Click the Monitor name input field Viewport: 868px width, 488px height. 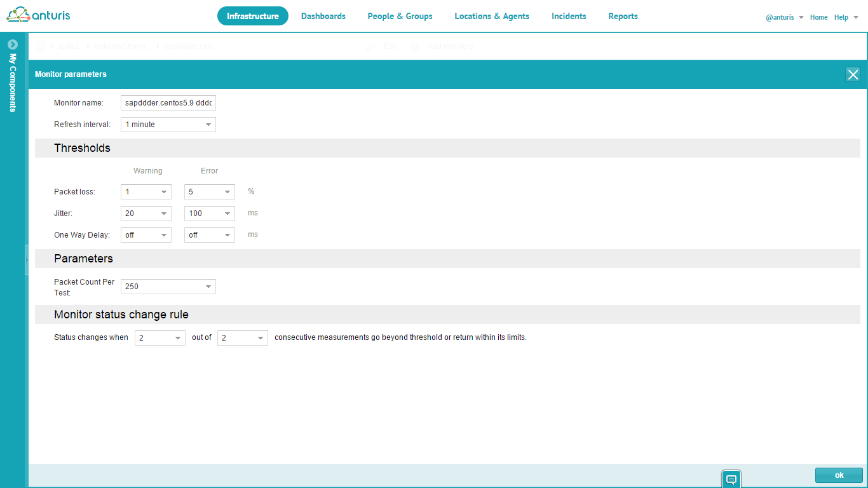(168, 103)
